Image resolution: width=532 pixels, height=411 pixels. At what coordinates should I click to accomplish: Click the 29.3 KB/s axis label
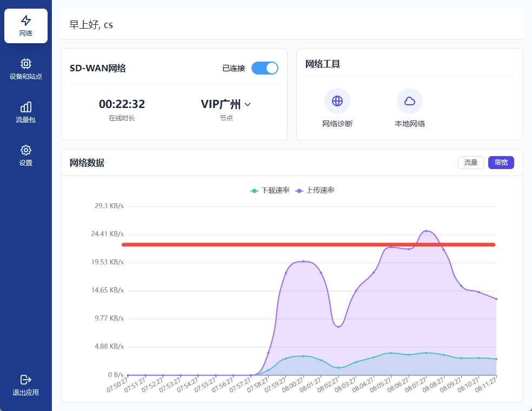(109, 206)
